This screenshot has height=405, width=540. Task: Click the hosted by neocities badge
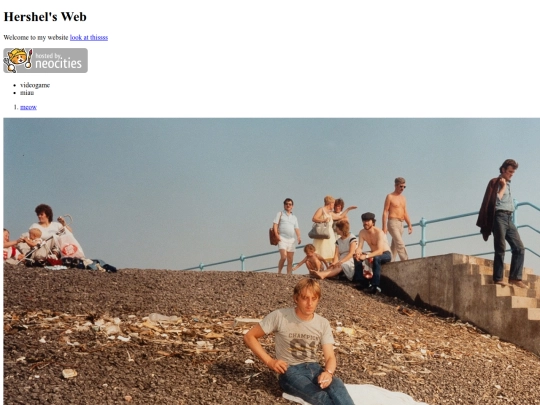(45, 60)
